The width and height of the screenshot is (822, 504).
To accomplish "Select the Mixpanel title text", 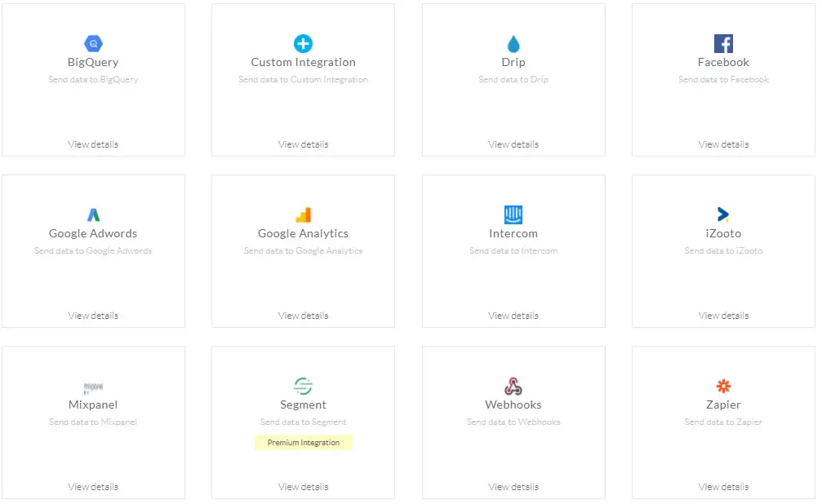I will tap(93, 405).
